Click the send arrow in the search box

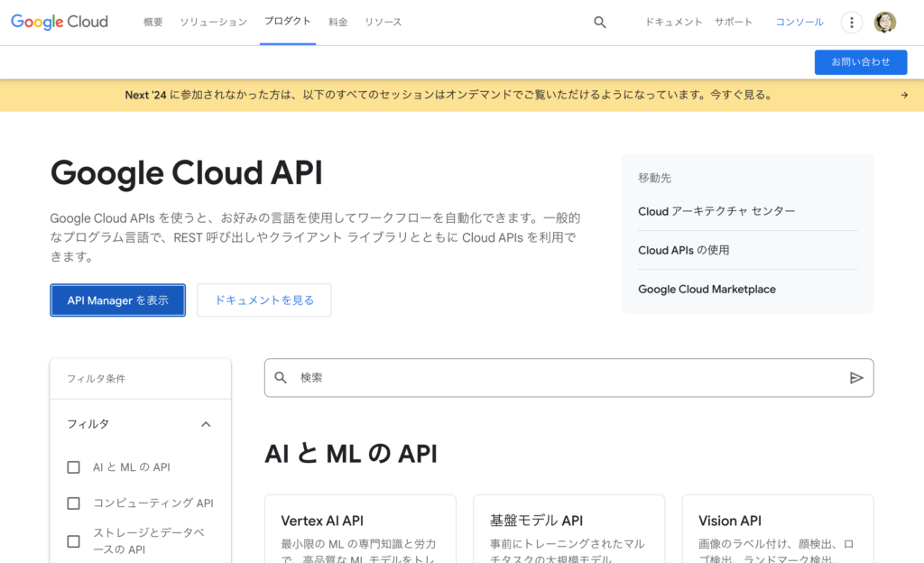tap(856, 378)
